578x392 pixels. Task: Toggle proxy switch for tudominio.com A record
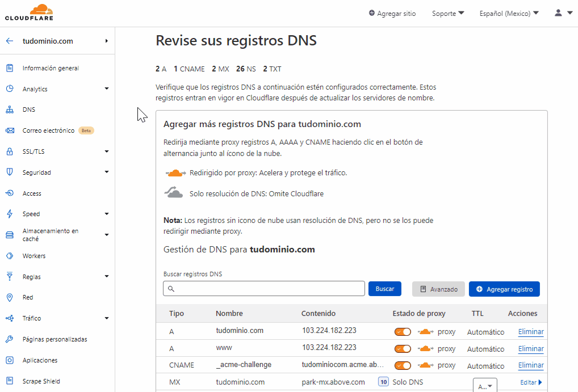[403, 331]
